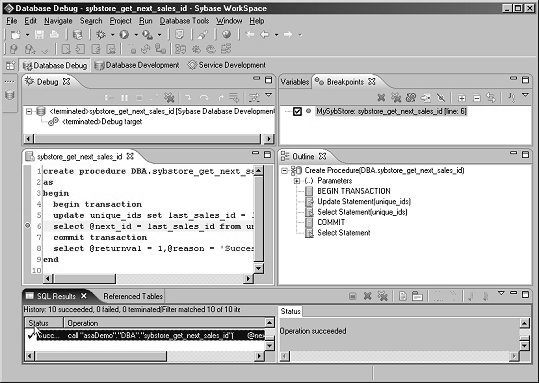Open dropdown arrow next to External Tools icon
Viewport: 539px width, 383px height.
(159, 35)
